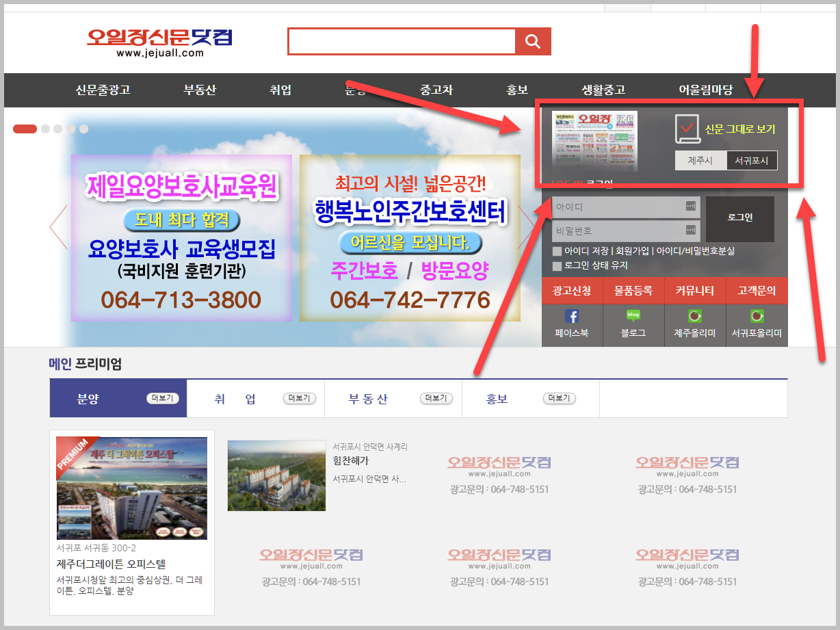Click the magnifier search button
840x630 pixels.
point(533,42)
